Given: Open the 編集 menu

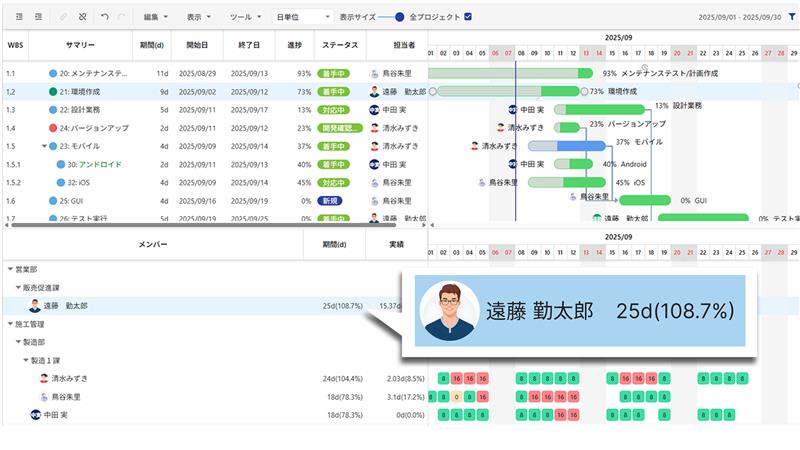Looking at the screenshot, I should click(x=155, y=17).
